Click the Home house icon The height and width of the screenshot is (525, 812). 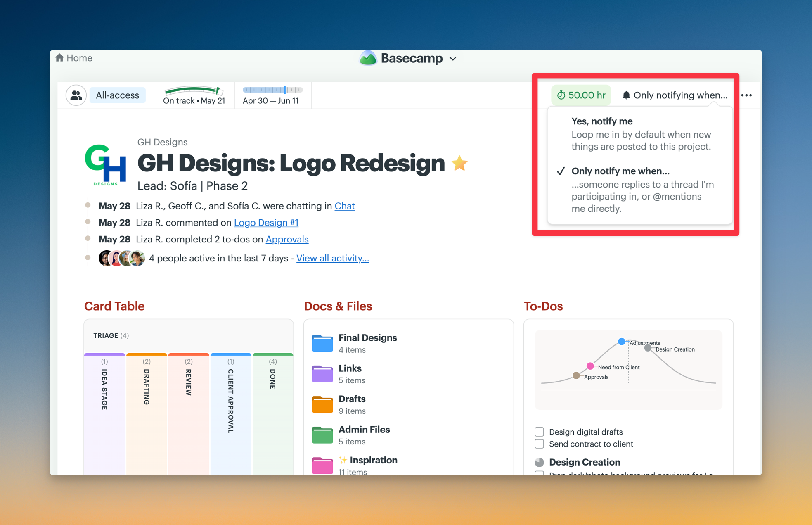[59, 58]
